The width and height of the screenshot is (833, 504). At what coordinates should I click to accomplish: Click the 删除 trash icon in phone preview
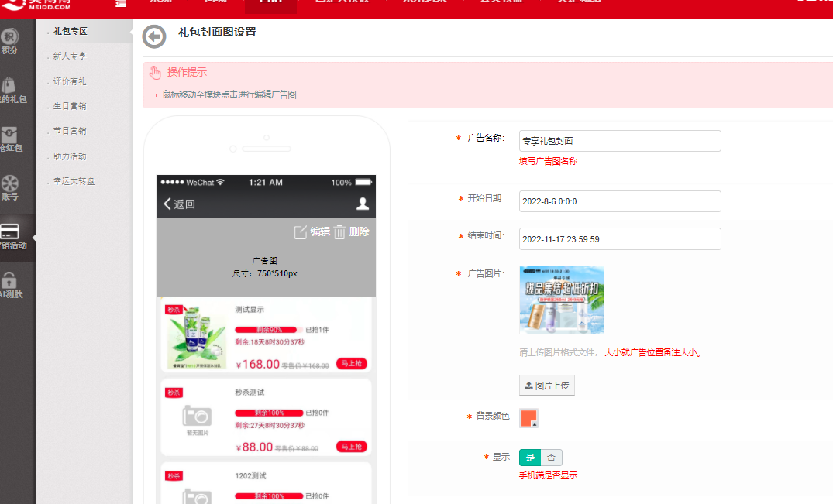click(x=339, y=232)
